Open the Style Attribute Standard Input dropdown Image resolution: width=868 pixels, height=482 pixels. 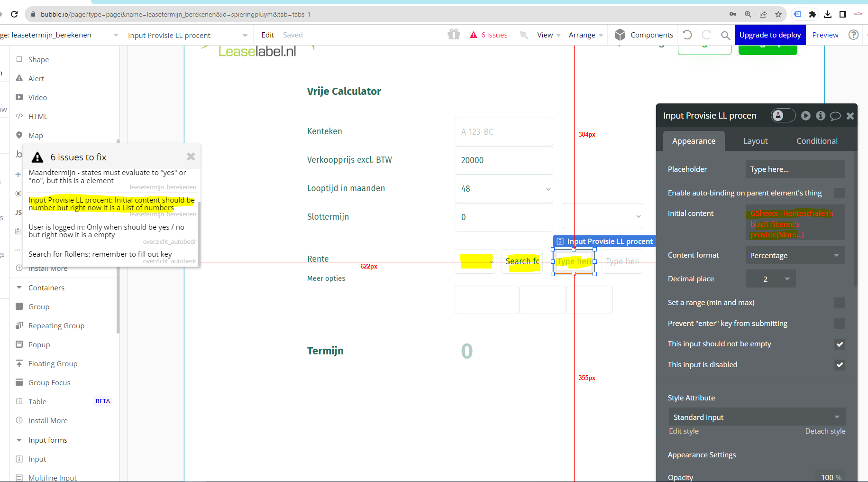[x=757, y=417]
